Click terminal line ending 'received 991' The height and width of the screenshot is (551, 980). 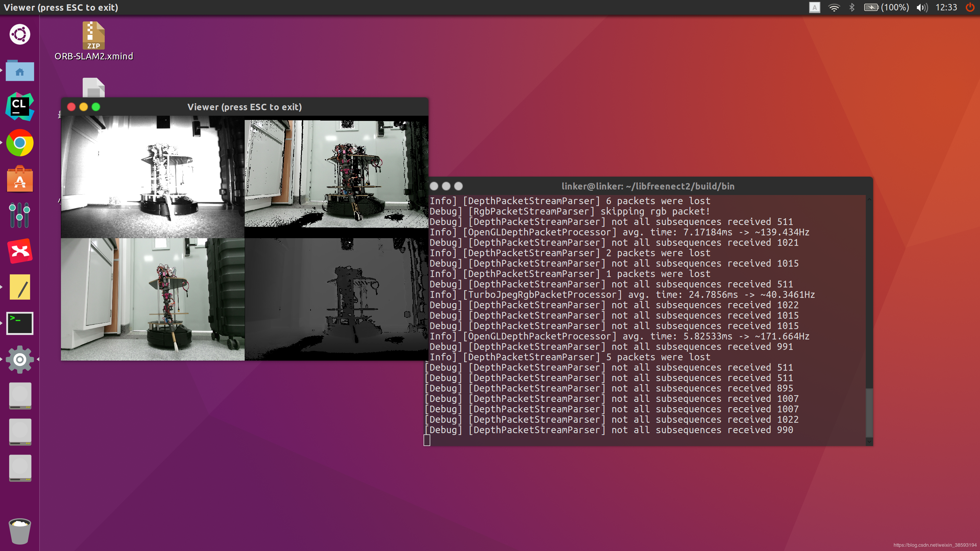[x=611, y=347]
